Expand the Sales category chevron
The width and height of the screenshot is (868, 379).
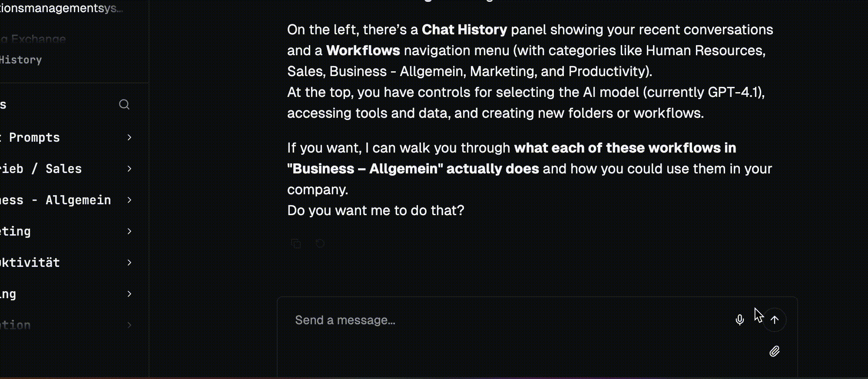129,169
